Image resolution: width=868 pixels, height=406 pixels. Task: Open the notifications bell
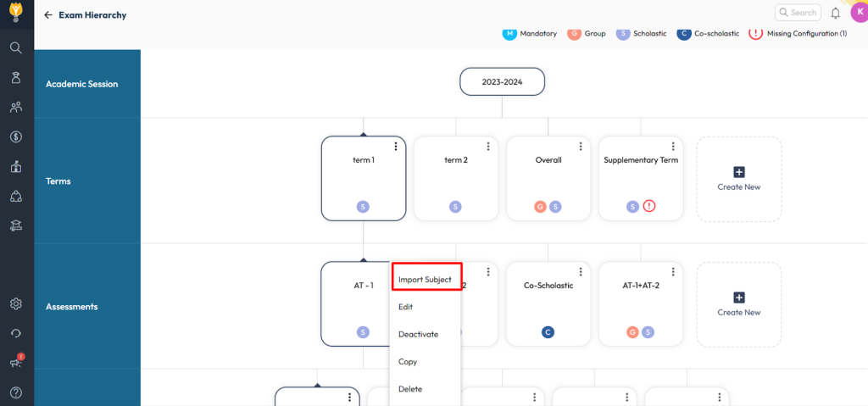(836, 13)
